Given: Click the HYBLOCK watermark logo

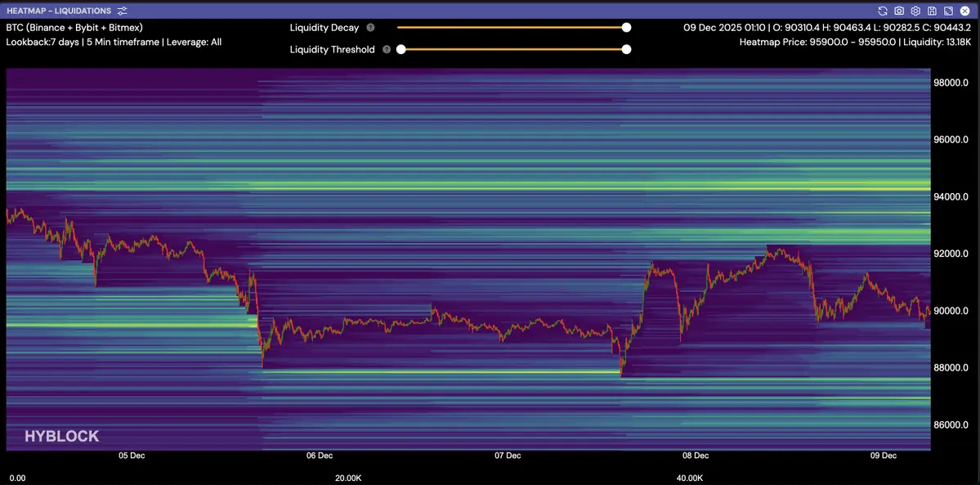Looking at the screenshot, I should pos(61,437).
